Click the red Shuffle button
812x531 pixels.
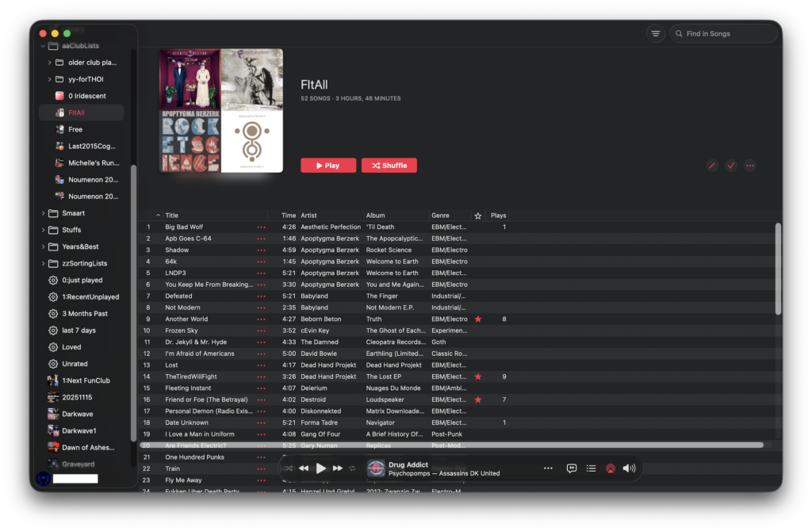pos(389,166)
